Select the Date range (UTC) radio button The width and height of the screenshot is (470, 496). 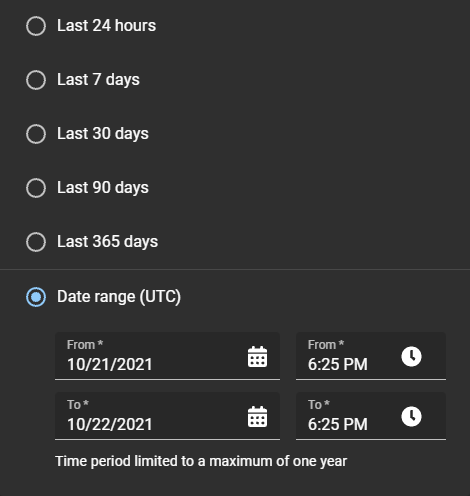pyautogui.click(x=36, y=297)
